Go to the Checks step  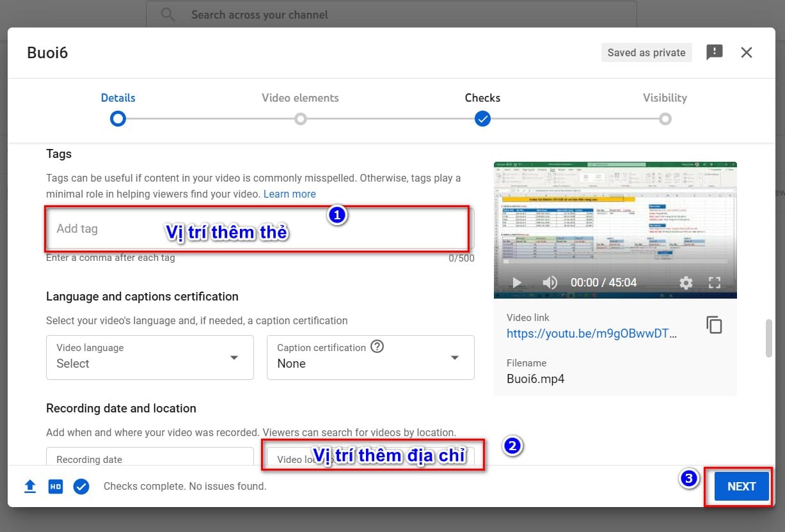(482, 108)
